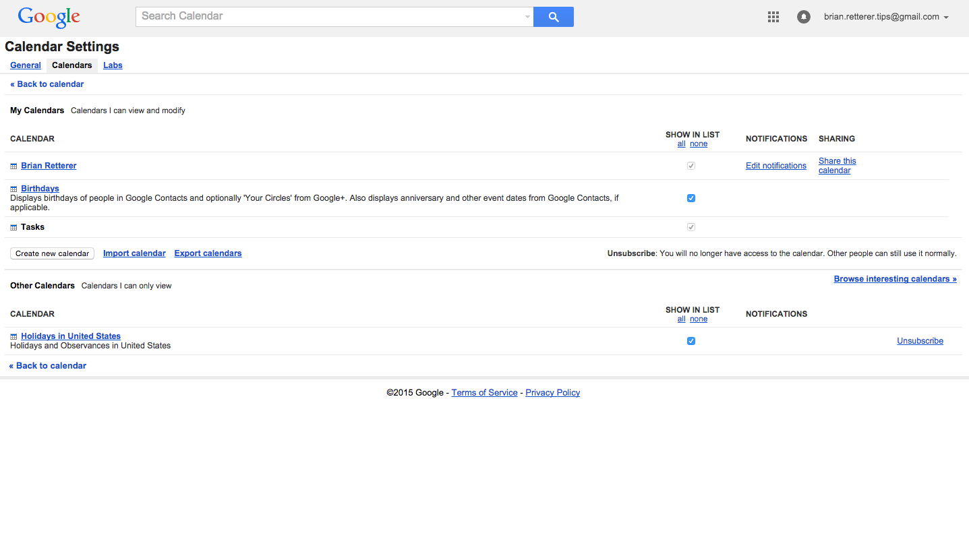The image size is (969, 560).
Task: Click Edit notifications for Brian Retterer
Action: click(x=776, y=166)
